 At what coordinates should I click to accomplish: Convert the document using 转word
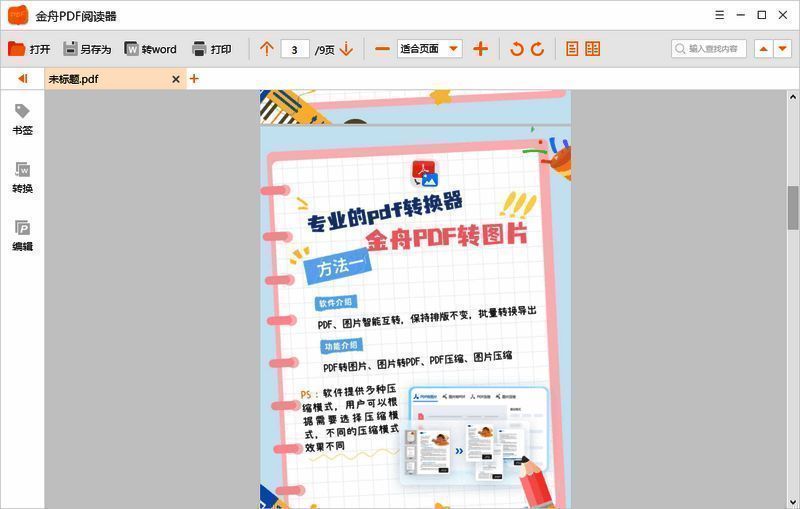(151, 49)
